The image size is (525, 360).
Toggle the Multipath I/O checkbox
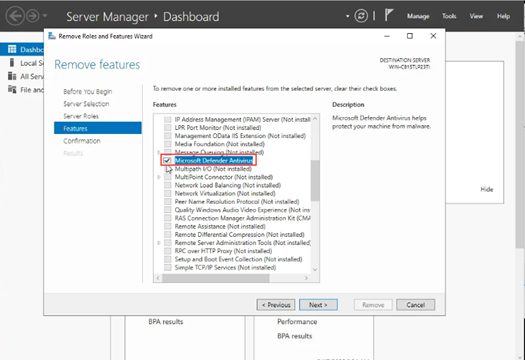pyautogui.click(x=167, y=169)
